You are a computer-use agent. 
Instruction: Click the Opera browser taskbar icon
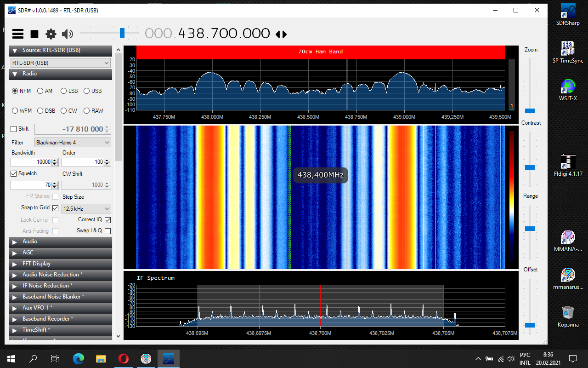coord(123,358)
